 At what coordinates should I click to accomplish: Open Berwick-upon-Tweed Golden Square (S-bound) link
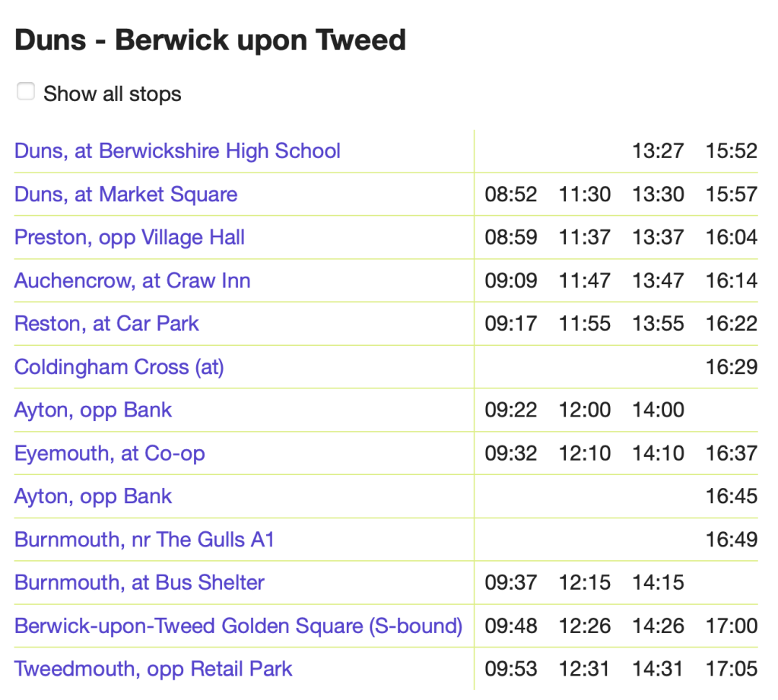pyautogui.click(x=238, y=626)
